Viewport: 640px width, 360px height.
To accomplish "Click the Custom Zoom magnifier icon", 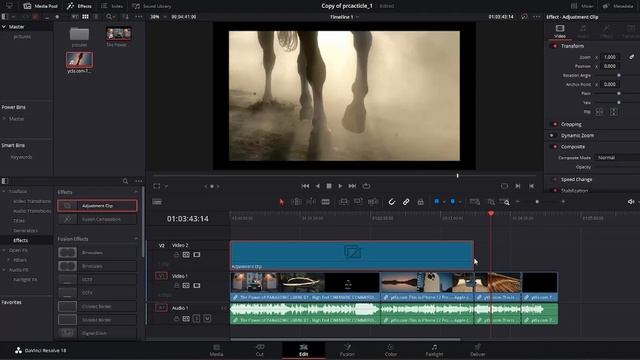I will click(504, 202).
